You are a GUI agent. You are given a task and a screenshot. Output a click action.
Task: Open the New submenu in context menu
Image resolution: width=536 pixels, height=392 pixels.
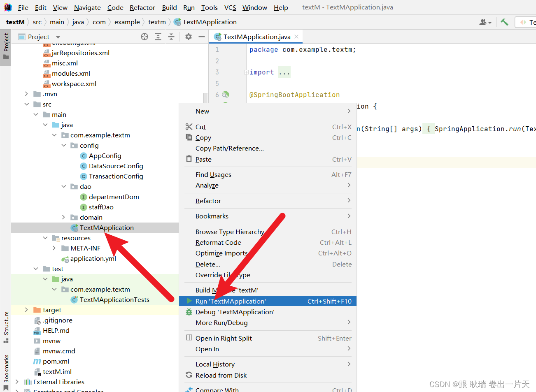click(268, 111)
